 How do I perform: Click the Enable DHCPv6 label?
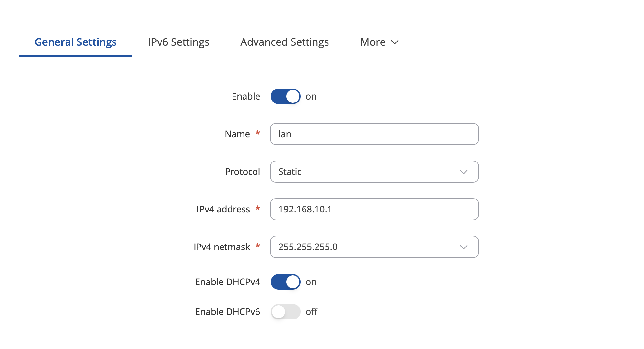pos(227,312)
